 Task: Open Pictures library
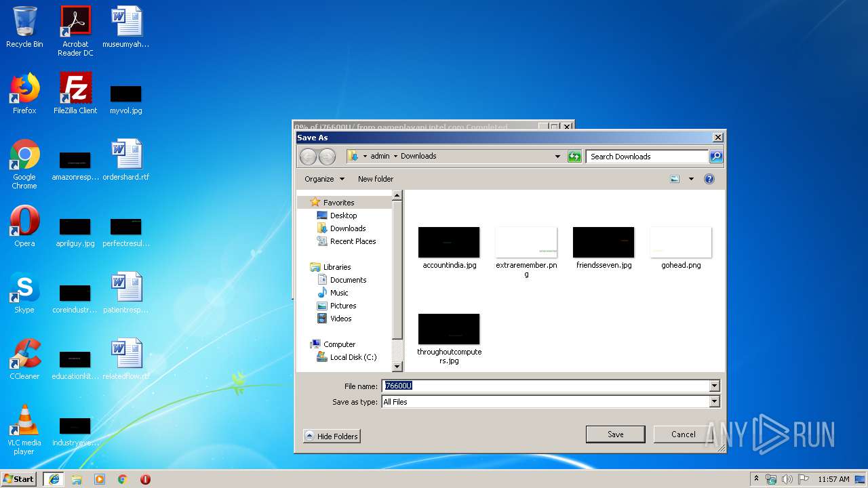point(343,306)
